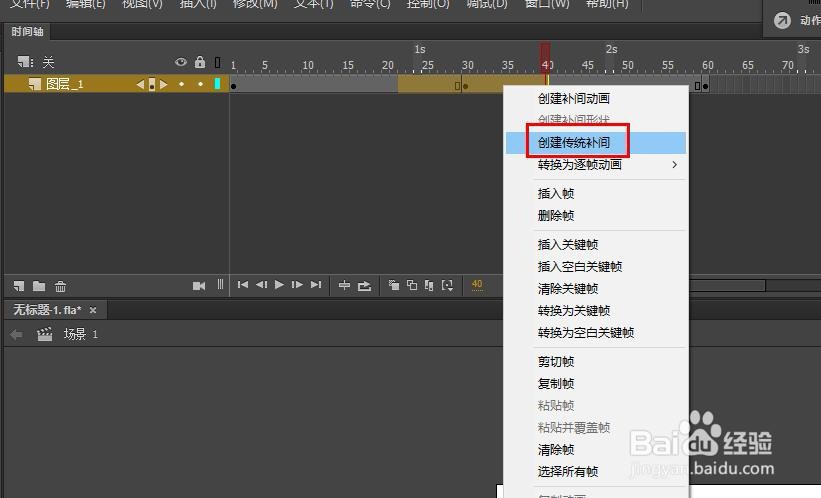Click the delete layer trash icon

[60, 286]
